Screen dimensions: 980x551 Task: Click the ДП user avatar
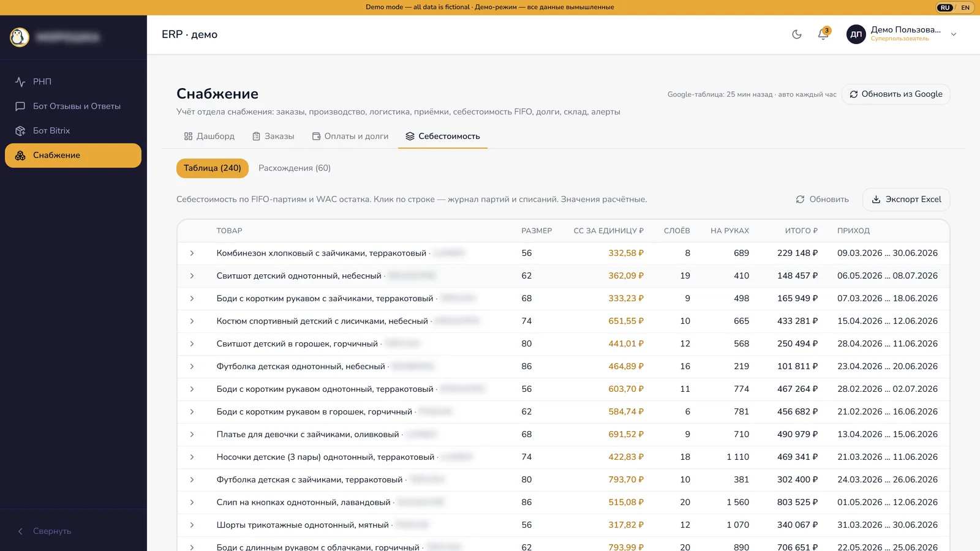point(856,34)
